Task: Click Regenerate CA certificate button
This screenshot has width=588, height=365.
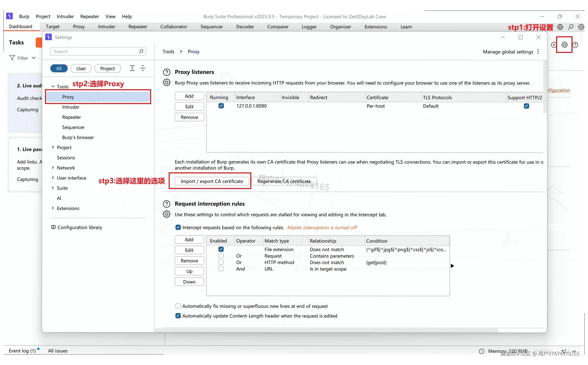Action: point(284,181)
